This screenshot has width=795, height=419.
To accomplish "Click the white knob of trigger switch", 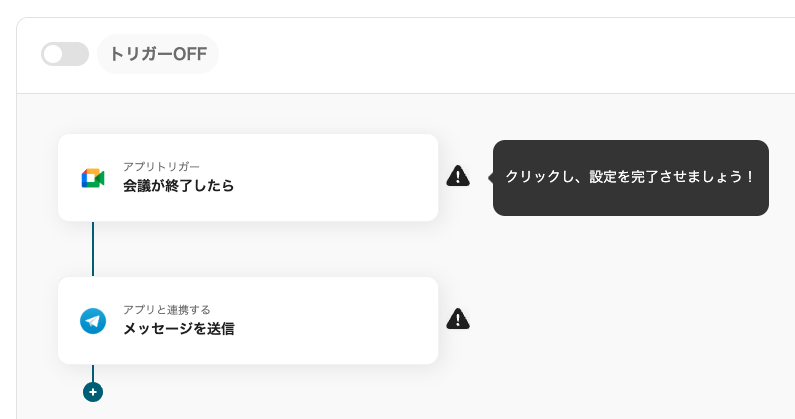I will [x=53, y=54].
